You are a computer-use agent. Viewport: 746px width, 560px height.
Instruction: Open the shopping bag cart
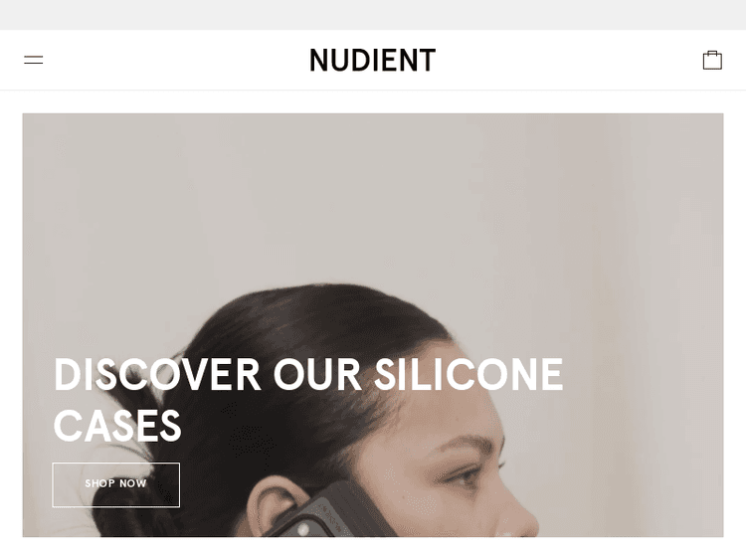712,61
